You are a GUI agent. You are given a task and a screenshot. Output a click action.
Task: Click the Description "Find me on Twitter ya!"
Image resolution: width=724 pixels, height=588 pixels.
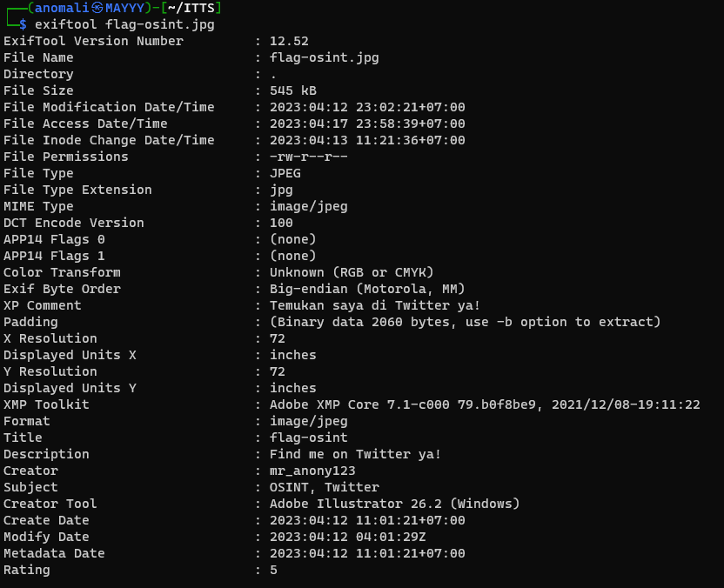coord(355,454)
